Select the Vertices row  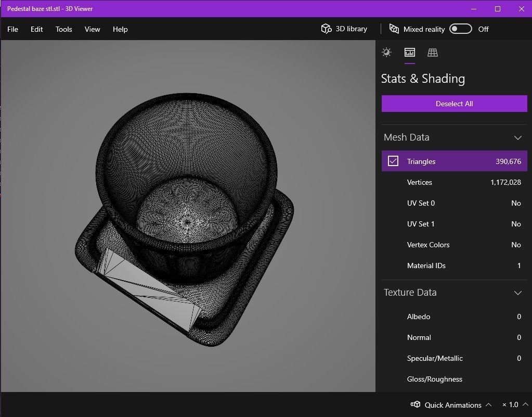pyautogui.click(x=455, y=182)
